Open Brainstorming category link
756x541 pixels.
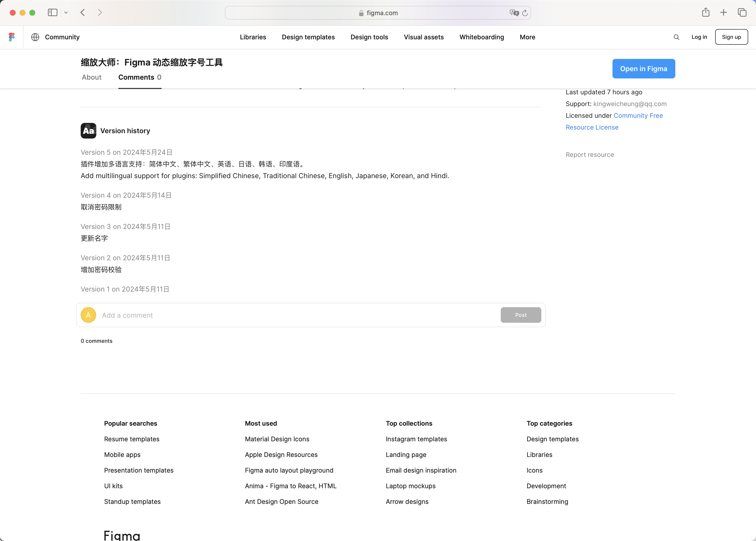pos(547,502)
